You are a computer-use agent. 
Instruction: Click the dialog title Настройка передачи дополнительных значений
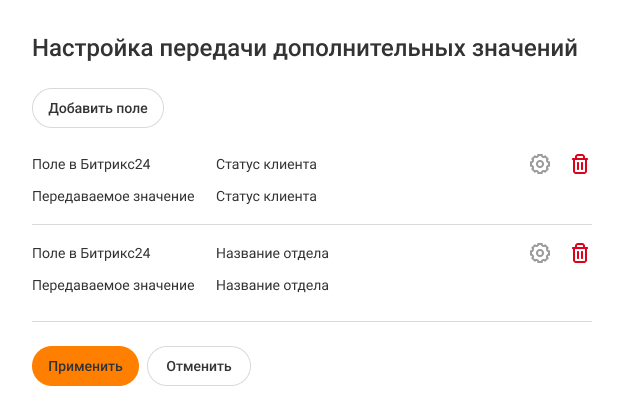point(305,48)
